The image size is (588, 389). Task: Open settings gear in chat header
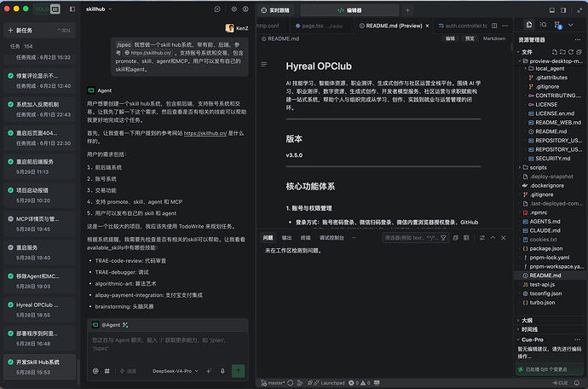tap(234, 9)
